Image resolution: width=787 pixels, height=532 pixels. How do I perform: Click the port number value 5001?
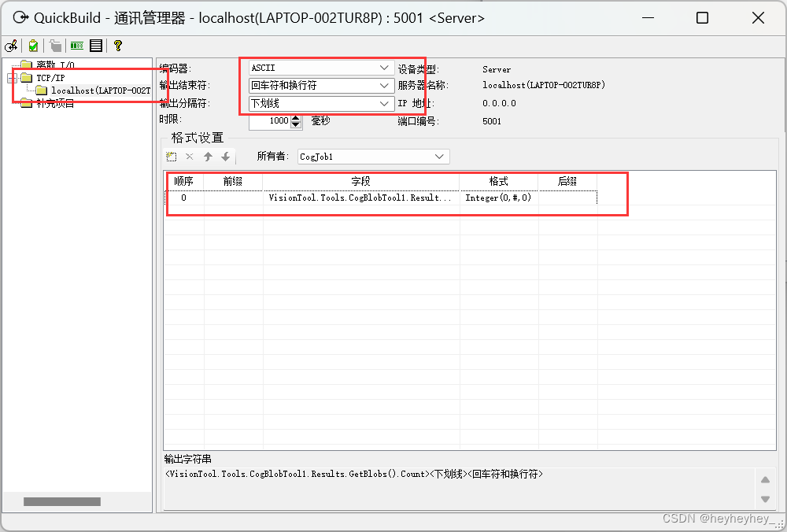click(x=492, y=121)
